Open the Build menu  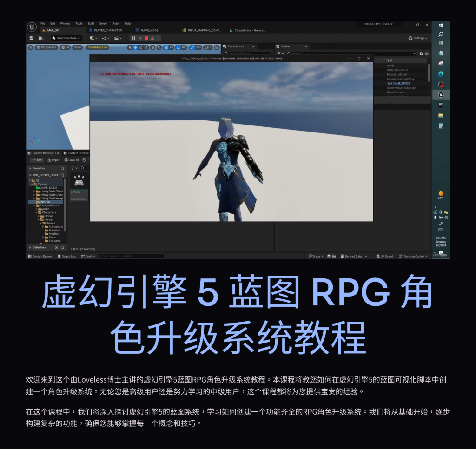pyautogui.click(x=91, y=23)
